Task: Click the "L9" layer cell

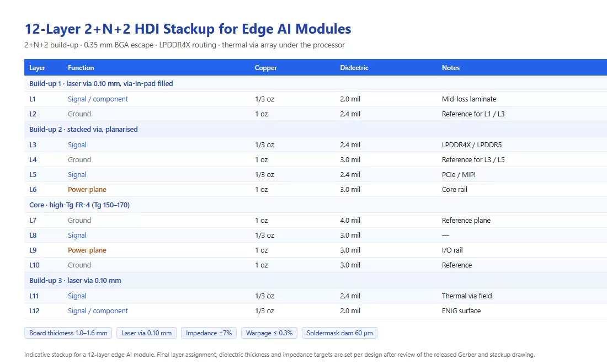Action: click(33, 250)
